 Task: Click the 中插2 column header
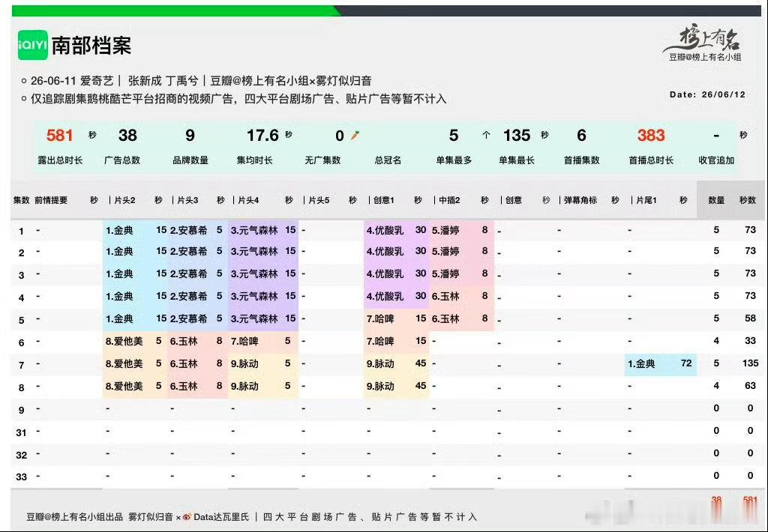[x=449, y=200]
